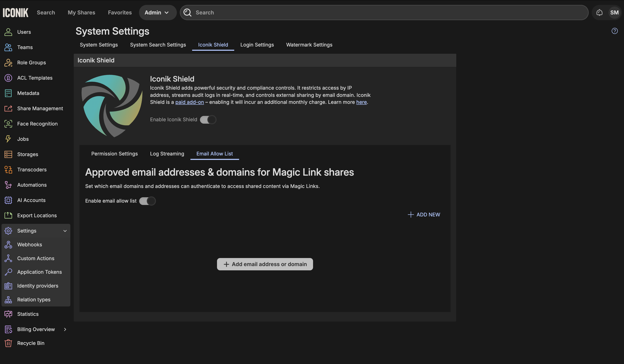Toggle the Enable email allow list switch
This screenshot has height=364, width=624.
click(147, 201)
